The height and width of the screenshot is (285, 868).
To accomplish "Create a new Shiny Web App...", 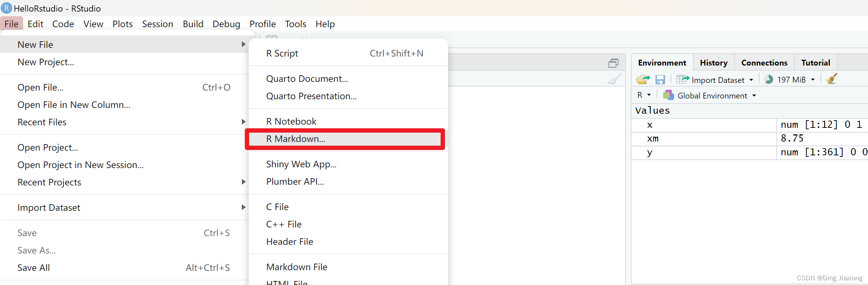I will (348, 164).
